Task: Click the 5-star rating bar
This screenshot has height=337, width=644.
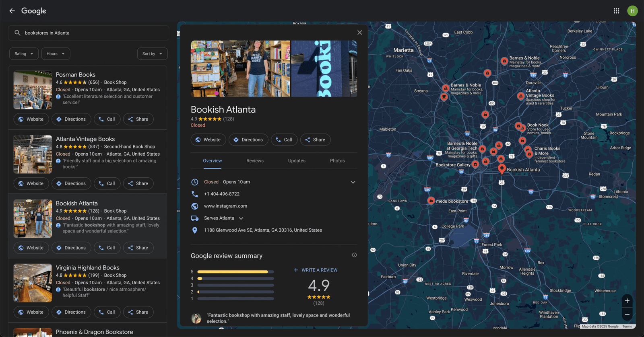Action: (235, 272)
